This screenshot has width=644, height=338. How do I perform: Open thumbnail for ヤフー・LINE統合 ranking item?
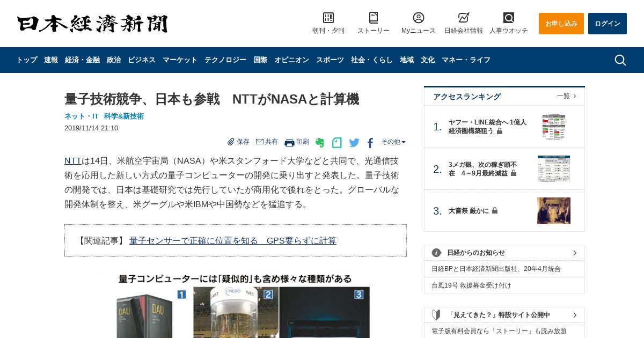[554, 127]
